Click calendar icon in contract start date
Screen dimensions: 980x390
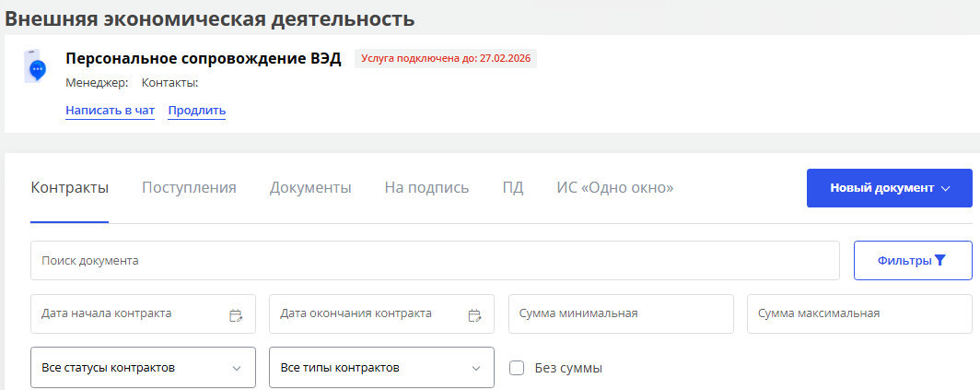tap(236, 315)
